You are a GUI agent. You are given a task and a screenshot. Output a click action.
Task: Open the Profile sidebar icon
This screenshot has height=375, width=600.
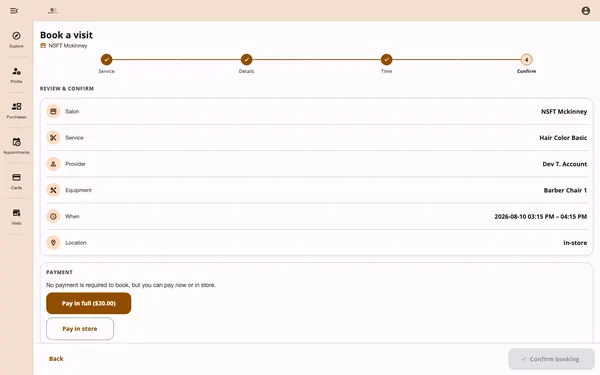pos(16,71)
